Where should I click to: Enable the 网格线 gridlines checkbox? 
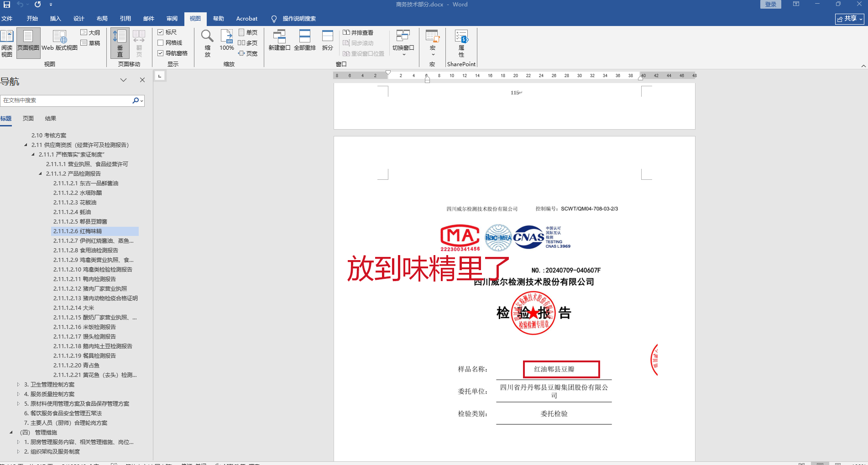(x=161, y=43)
